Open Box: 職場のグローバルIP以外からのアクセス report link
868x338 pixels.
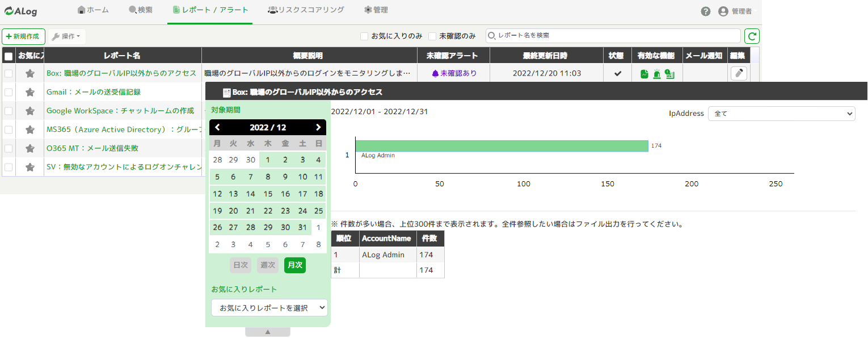(x=121, y=73)
